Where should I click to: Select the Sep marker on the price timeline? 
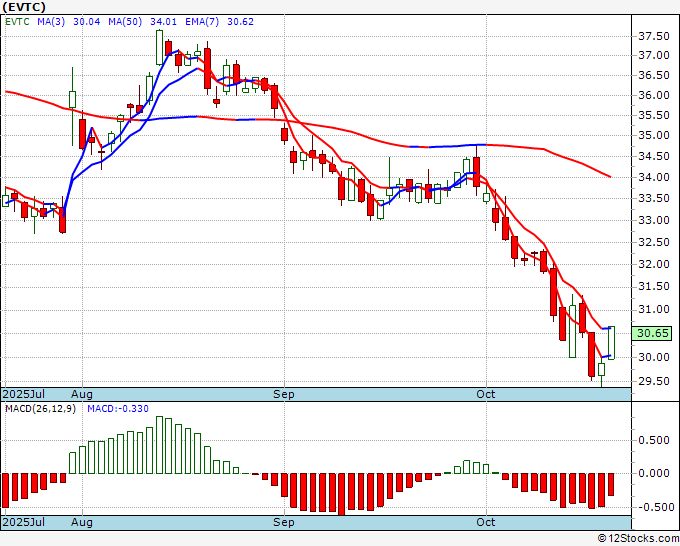tap(285, 394)
